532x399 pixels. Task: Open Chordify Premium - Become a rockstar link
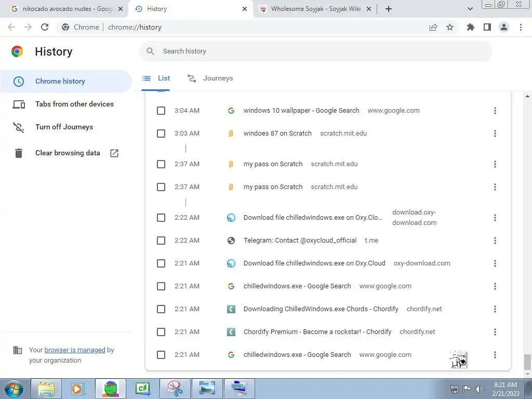click(x=317, y=332)
